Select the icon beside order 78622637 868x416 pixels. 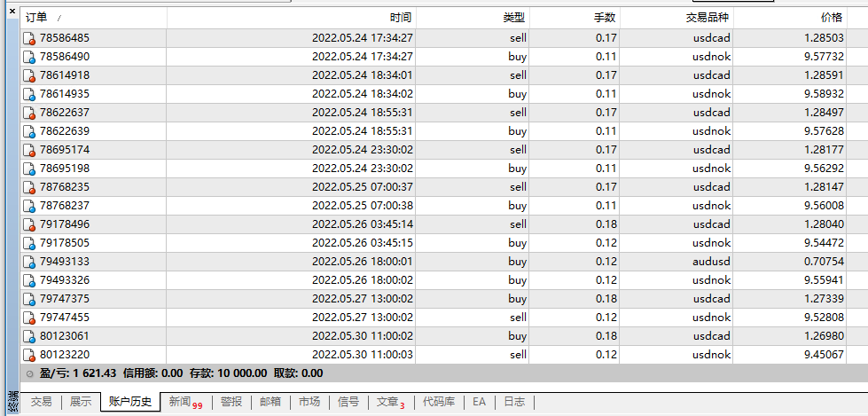coord(29,113)
